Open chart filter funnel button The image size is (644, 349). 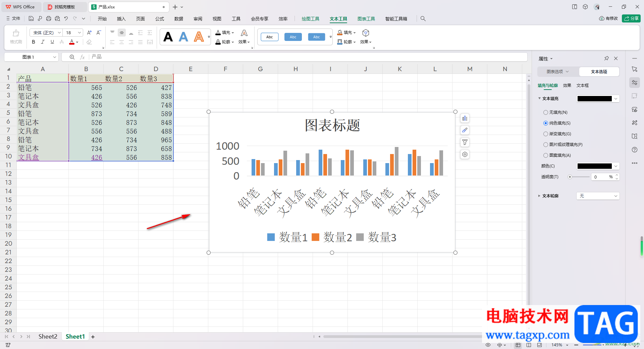tap(465, 142)
